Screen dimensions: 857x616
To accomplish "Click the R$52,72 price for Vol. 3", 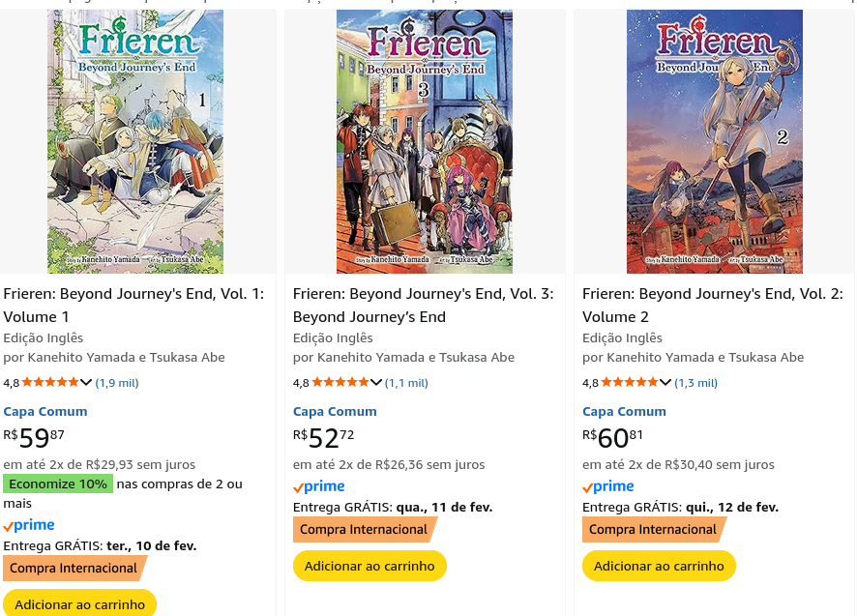I will coord(324,439).
